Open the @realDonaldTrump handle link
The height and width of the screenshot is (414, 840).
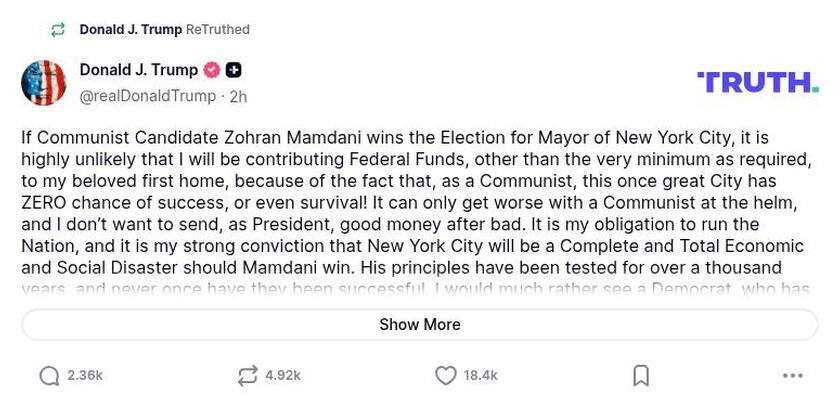[148, 96]
